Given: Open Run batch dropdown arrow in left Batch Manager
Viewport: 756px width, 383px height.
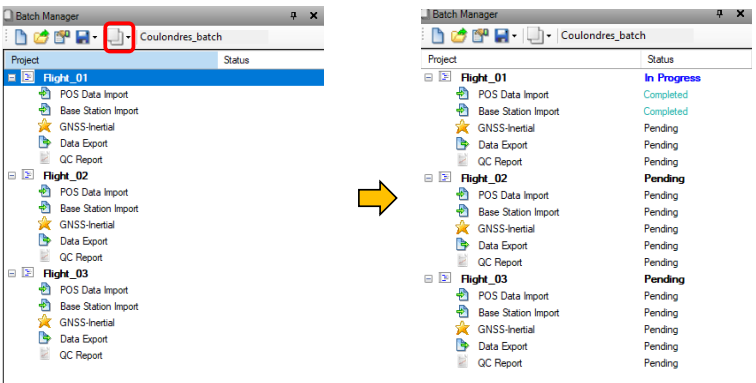Looking at the screenshot, I should tap(128, 38).
